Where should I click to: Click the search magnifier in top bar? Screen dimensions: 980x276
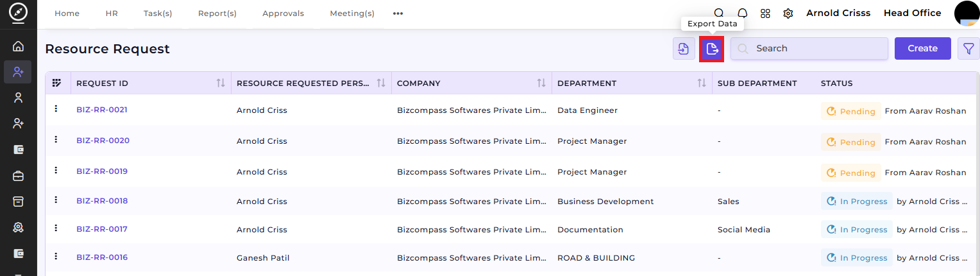click(x=719, y=13)
